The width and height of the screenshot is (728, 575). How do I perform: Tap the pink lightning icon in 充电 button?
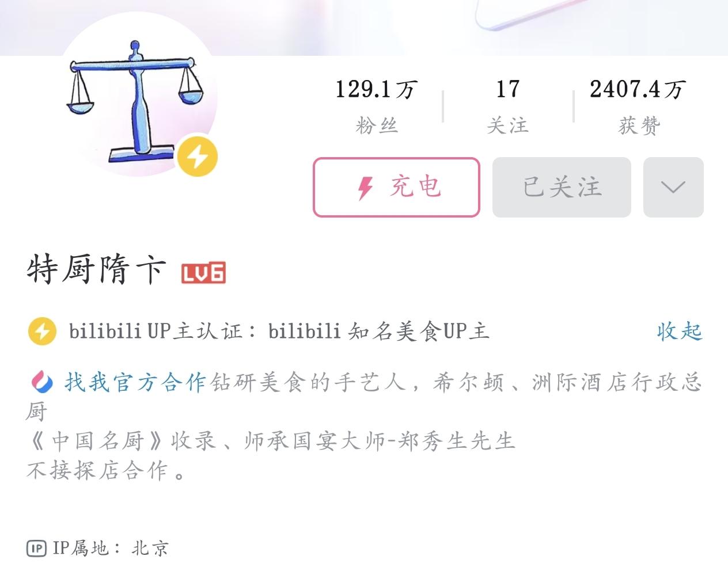[366, 188]
